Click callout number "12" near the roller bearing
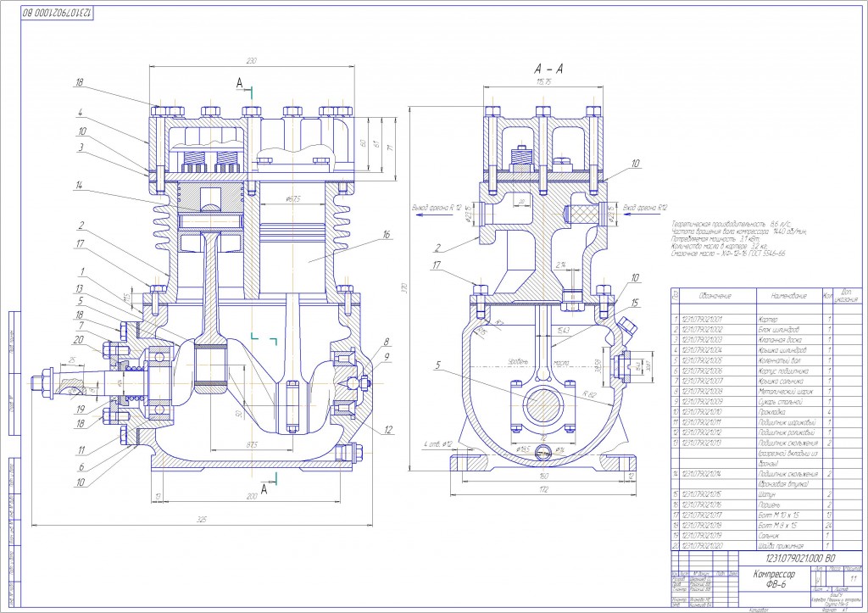 coord(388,429)
